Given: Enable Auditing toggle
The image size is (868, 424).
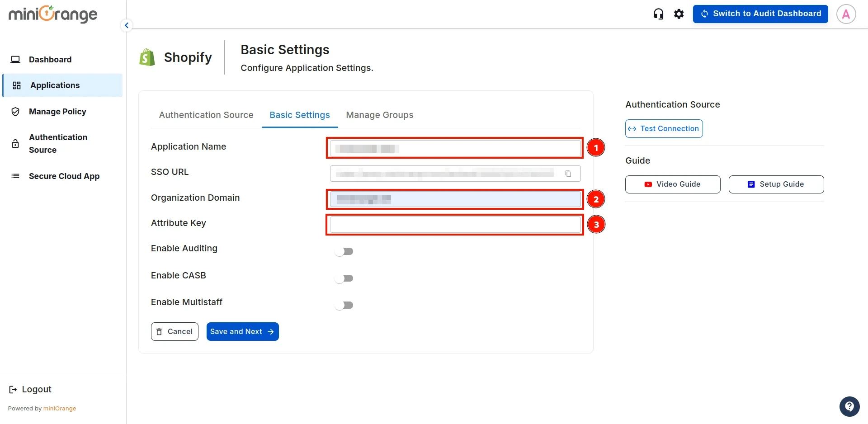Looking at the screenshot, I should coord(344,251).
